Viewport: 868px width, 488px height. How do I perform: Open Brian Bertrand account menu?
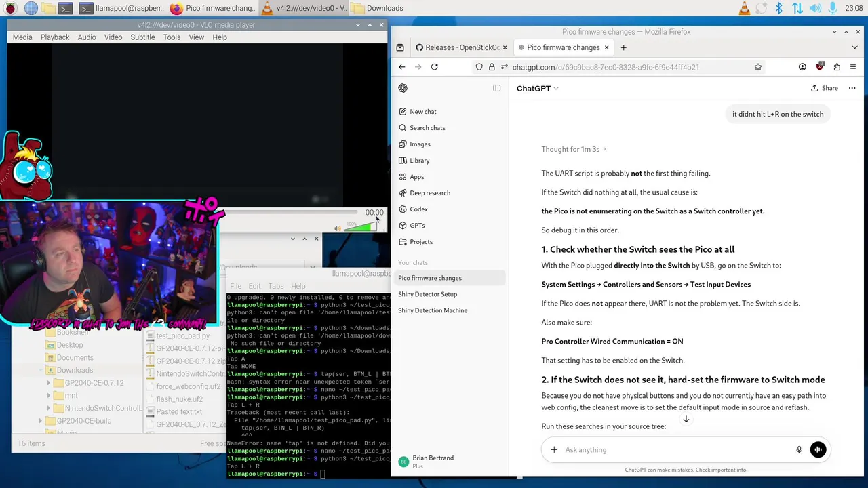click(450, 462)
